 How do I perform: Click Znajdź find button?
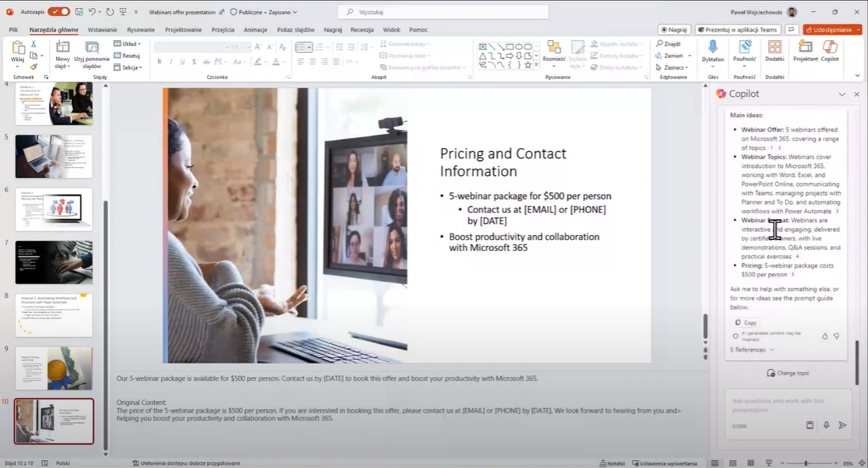[x=668, y=44]
